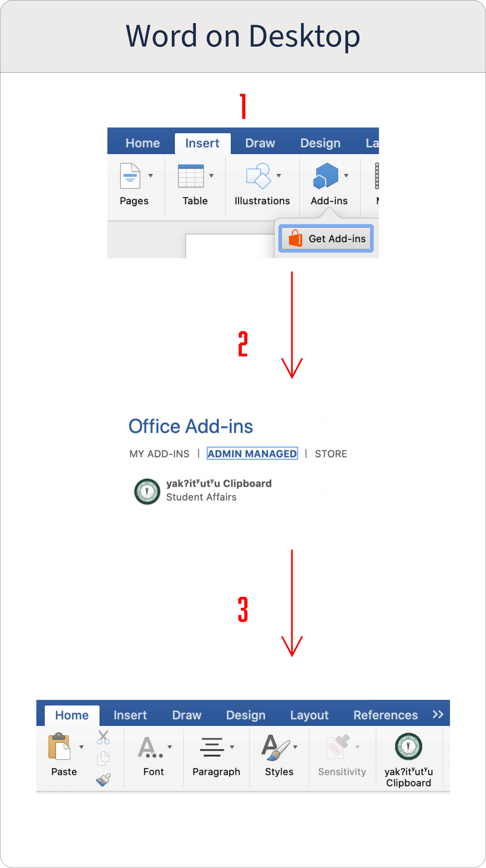This screenshot has height=868, width=486.
Task: Open Draw tab in bottom ribbon
Action: 187,715
